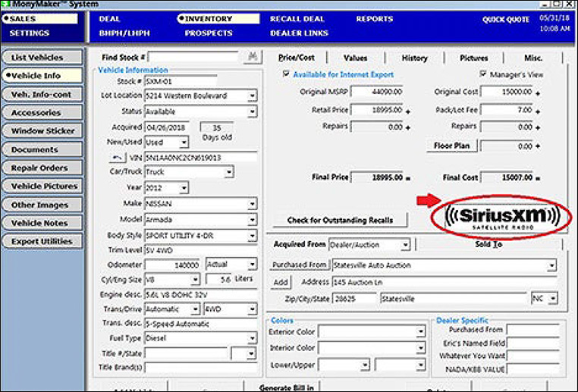Click the Floor Plan button
This screenshot has height=392, width=578.
click(451, 146)
